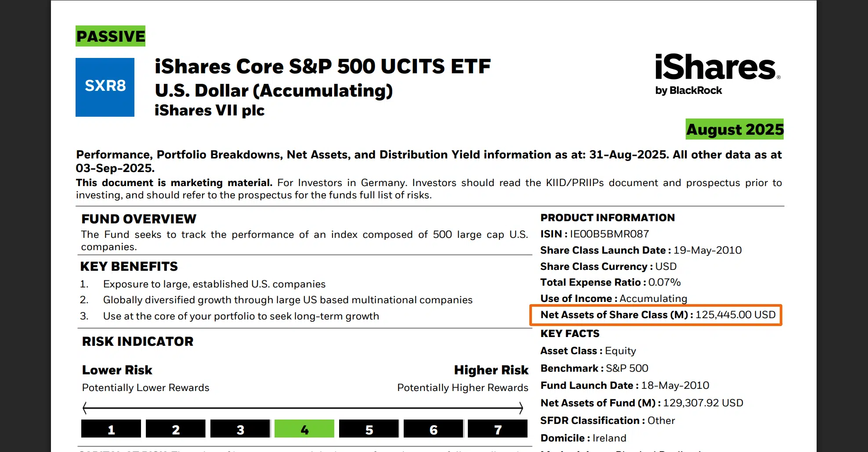Click the iShares Core S&P 500 UCITS ETF title
This screenshot has width=868, height=452.
pyautogui.click(x=322, y=67)
